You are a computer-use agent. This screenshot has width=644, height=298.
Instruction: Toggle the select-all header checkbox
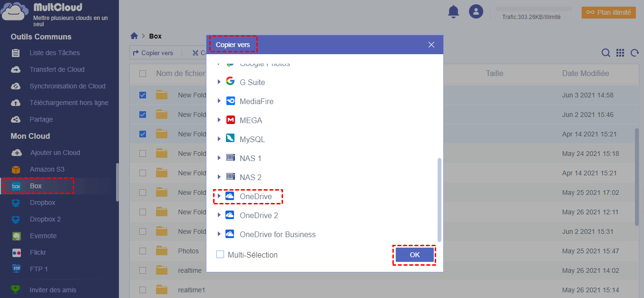pyautogui.click(x=143, y=74)
